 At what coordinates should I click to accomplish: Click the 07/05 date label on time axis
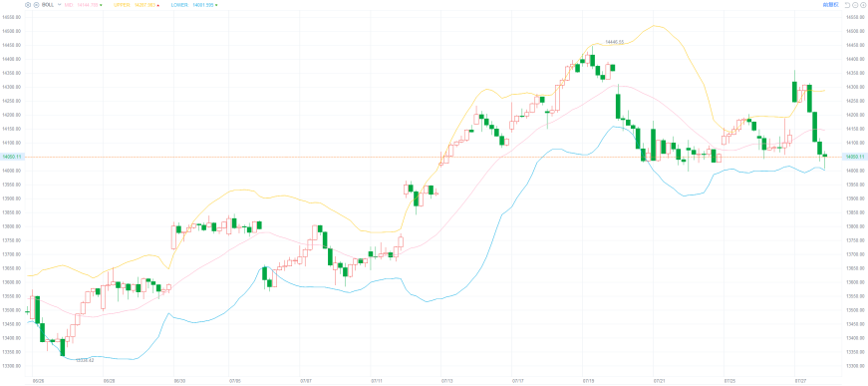[235, 381]
